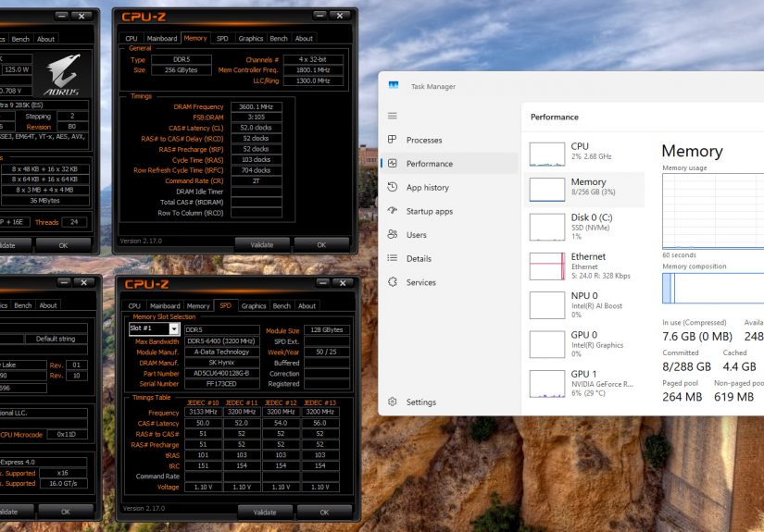Screen dimensions: 764x532
Task: Click part number AD5CU6400128G-B field
Action: pyautogui.click(x=221, y=373)
